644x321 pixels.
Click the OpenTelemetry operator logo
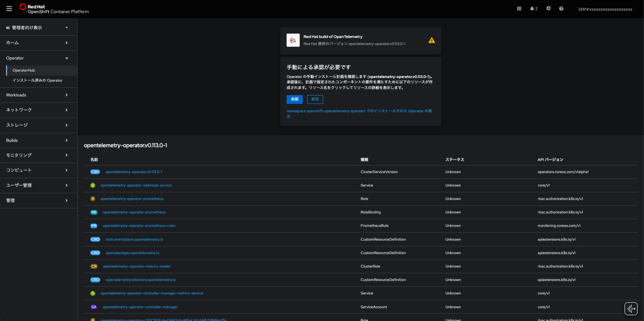click(292, 40)
